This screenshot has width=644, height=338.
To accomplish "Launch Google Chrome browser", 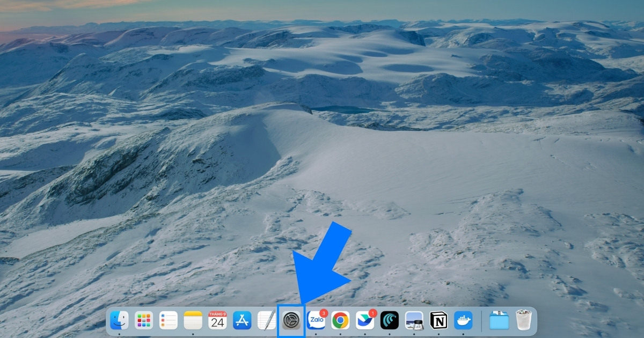I will click(340, 321).
